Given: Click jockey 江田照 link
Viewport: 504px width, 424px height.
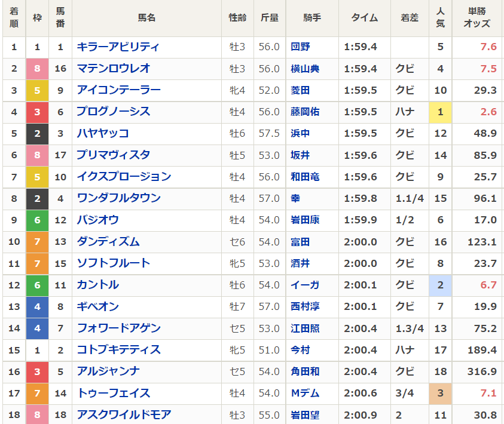Looking at the screenshot, I should click(305, 328).
